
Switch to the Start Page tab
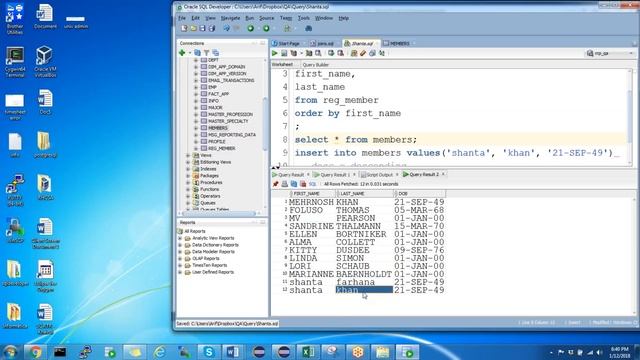click(288, 43)
